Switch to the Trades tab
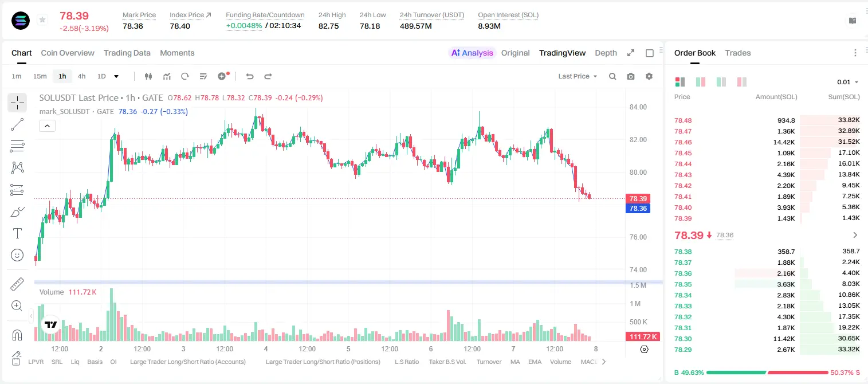The image size is (868, 384). click(x=737, y=53)
